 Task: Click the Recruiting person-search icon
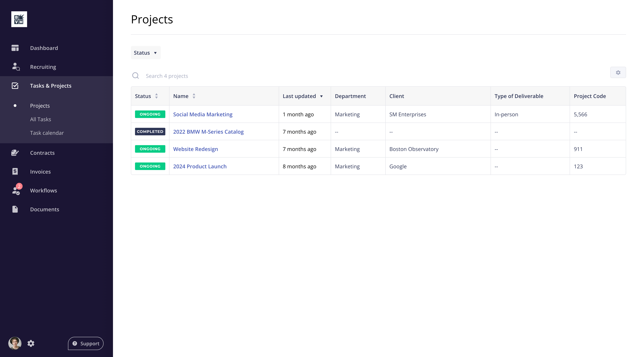(x=16, y=67)
